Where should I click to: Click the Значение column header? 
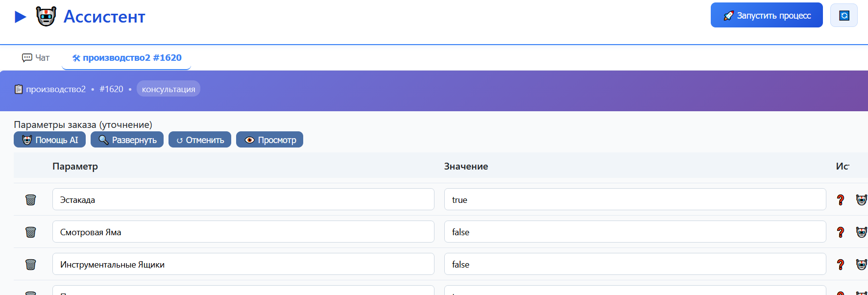click(466, 166)
